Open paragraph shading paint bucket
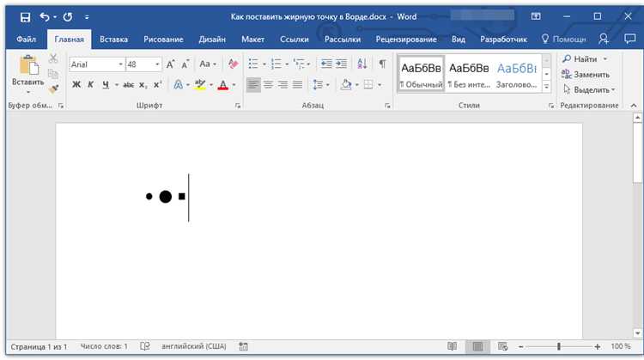This screenshot has width=644, height=360. coord(346,85)
